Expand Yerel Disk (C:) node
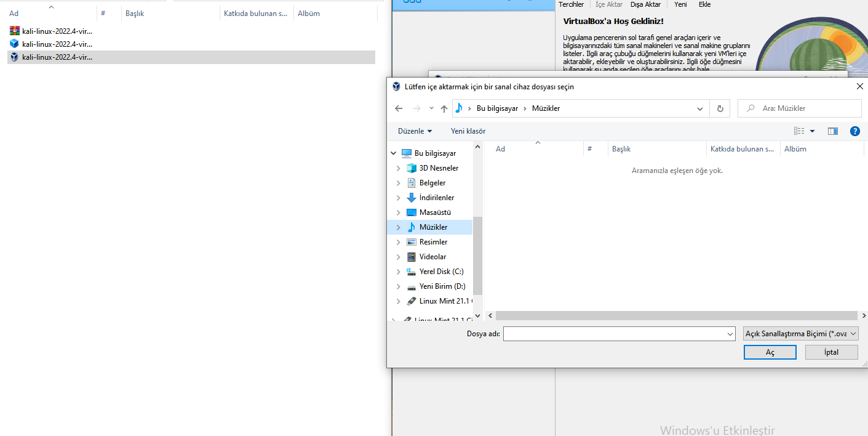The height and width of the screenshot is (436, 868). click(399, 272)
